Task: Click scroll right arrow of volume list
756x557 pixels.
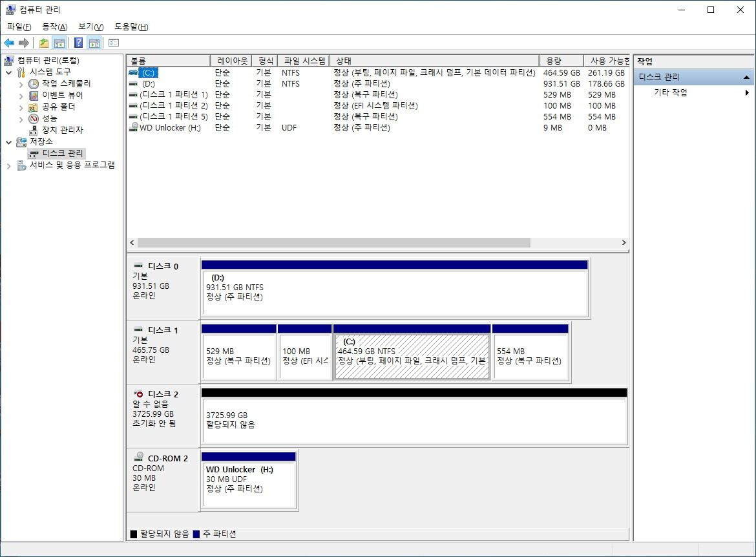Action: coord(624,242)
